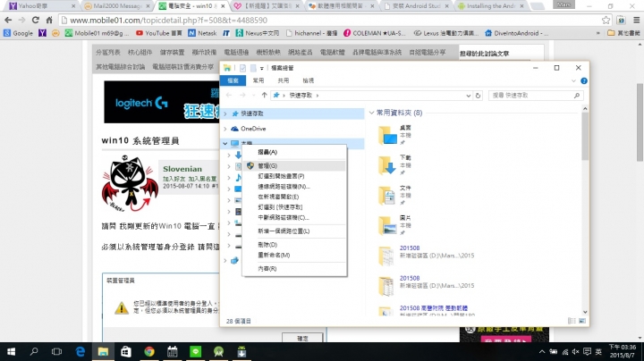Choose 內容(R) at the context menu bottom
The width and height of the screenshot is (644, 361).
pyautogui.click(x=294, y=269)
